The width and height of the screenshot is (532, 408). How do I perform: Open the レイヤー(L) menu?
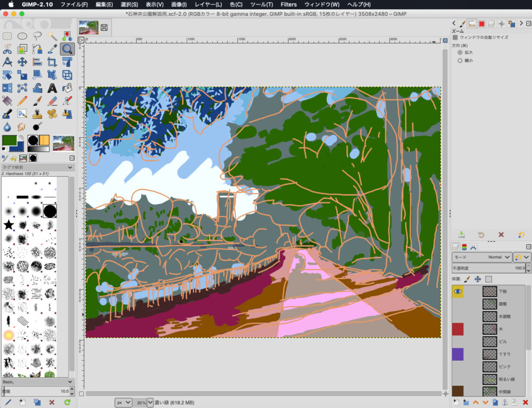coord(208,4)
